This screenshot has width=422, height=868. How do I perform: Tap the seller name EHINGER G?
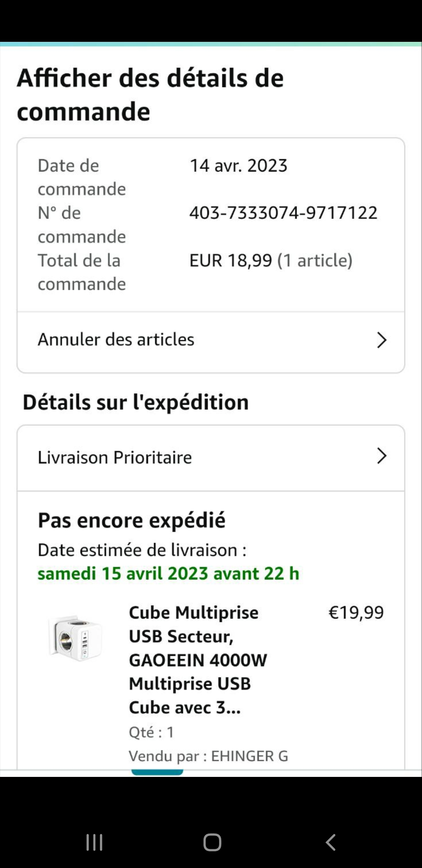click(249, 756)
